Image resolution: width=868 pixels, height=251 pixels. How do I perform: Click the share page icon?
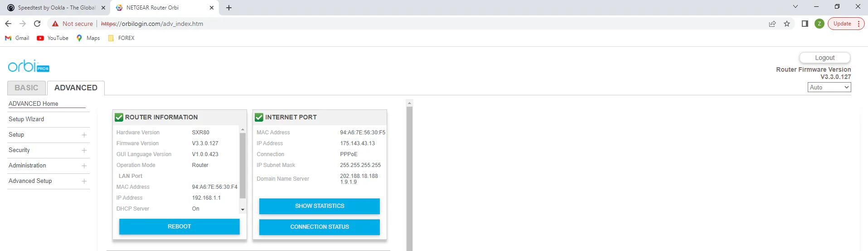pyautogui.click(x=772, y=24)
